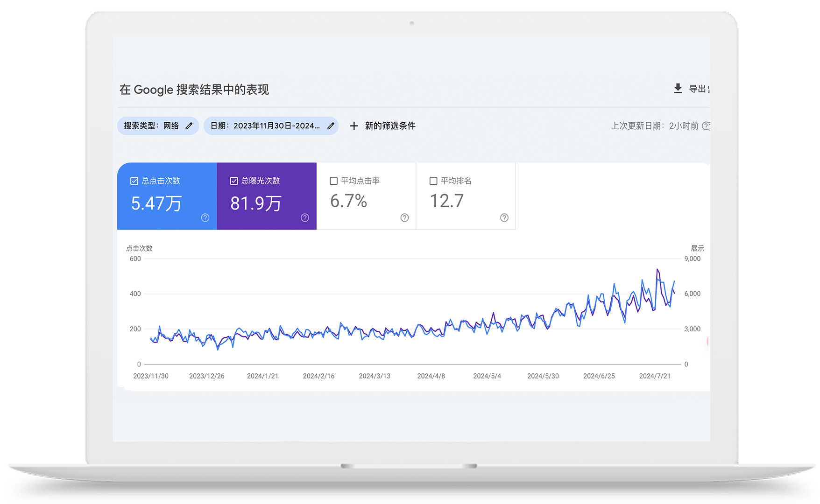Click the 600 value on clicks axis
Image resolution: width=820 pixels, height=504 pixels.
point(135,259)
